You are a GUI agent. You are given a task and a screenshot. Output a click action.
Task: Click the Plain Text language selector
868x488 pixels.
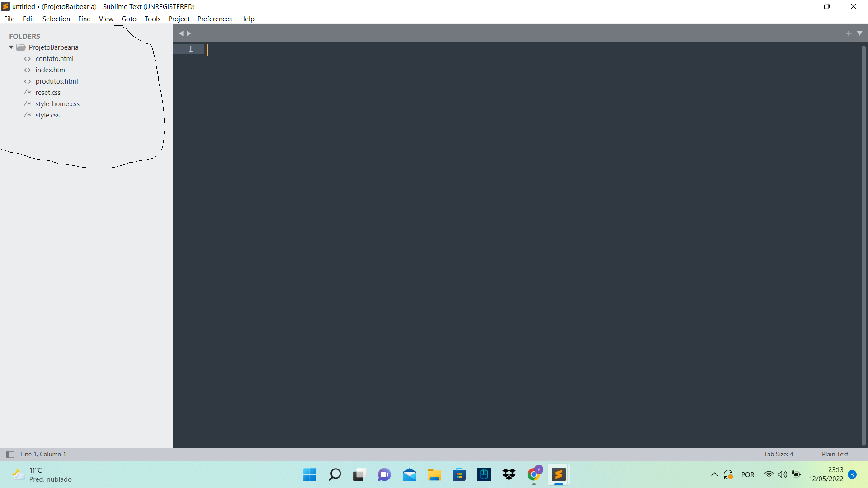pyautogui.click(x=835, y=454)
